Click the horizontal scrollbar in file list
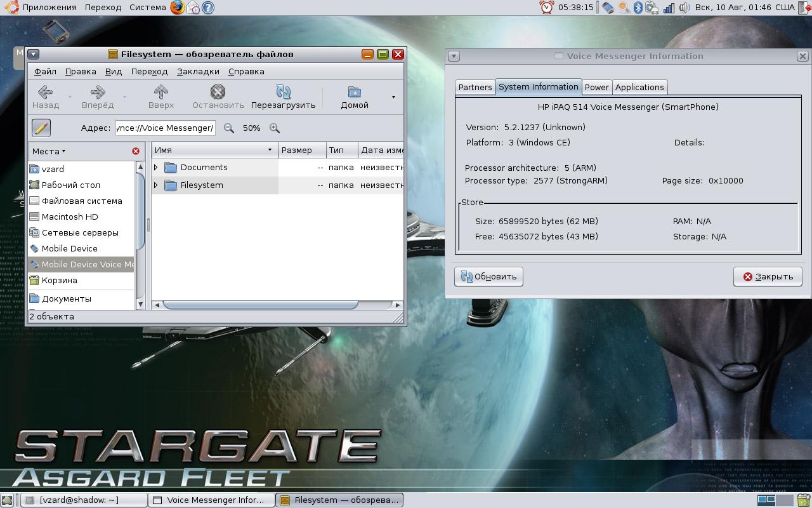812x508 pixels. (x=260, y=305)
